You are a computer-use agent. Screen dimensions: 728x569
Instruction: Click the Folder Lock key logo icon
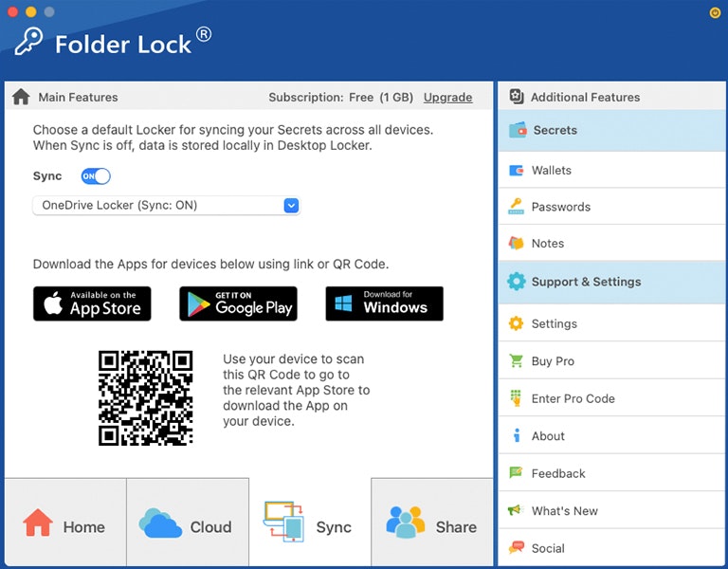pos(28,42)
